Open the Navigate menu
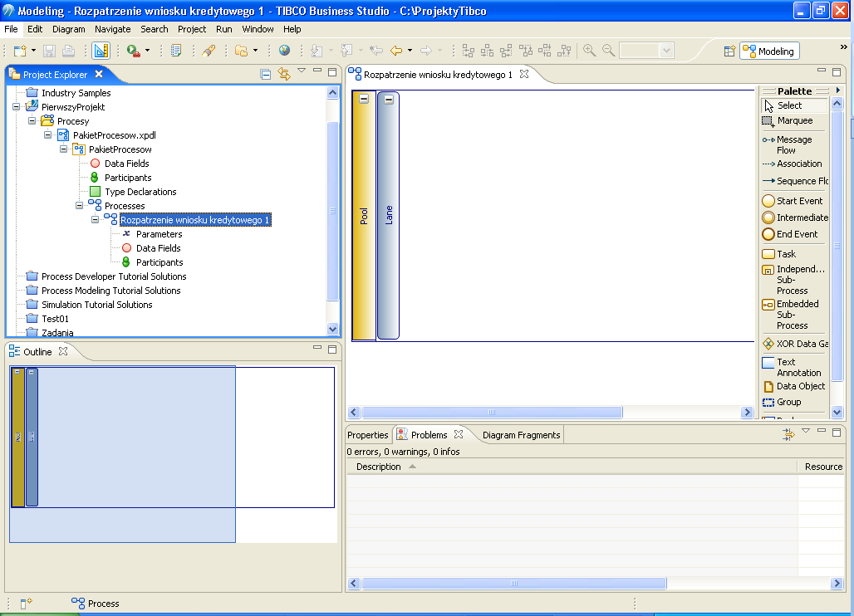The height and width of the screenshot is (616, 854). click(113, 29)
